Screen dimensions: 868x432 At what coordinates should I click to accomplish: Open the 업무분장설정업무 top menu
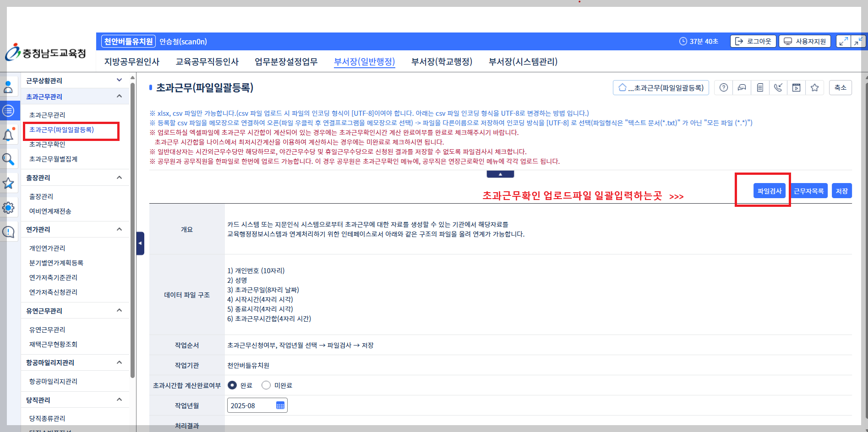click(286, 61)
